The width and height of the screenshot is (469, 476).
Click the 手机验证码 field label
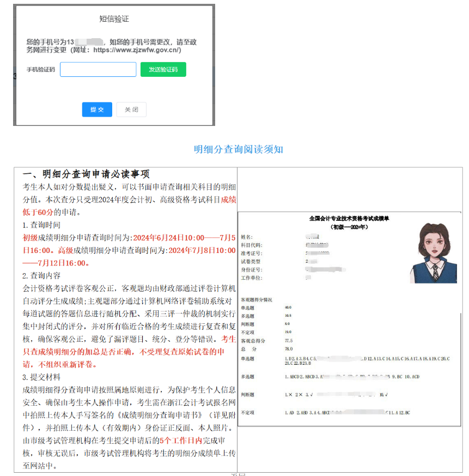(41, 70)
